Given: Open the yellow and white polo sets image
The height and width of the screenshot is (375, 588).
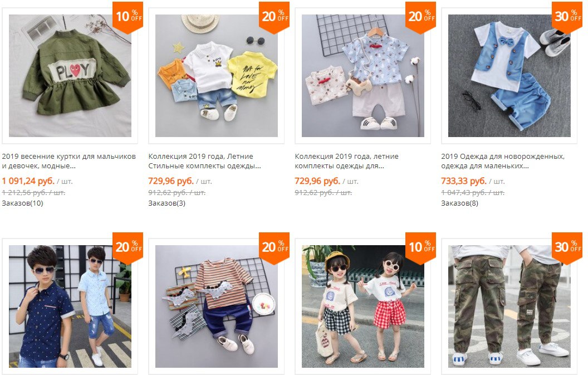Looking at the screenshot, I should [x=217, y=76].
